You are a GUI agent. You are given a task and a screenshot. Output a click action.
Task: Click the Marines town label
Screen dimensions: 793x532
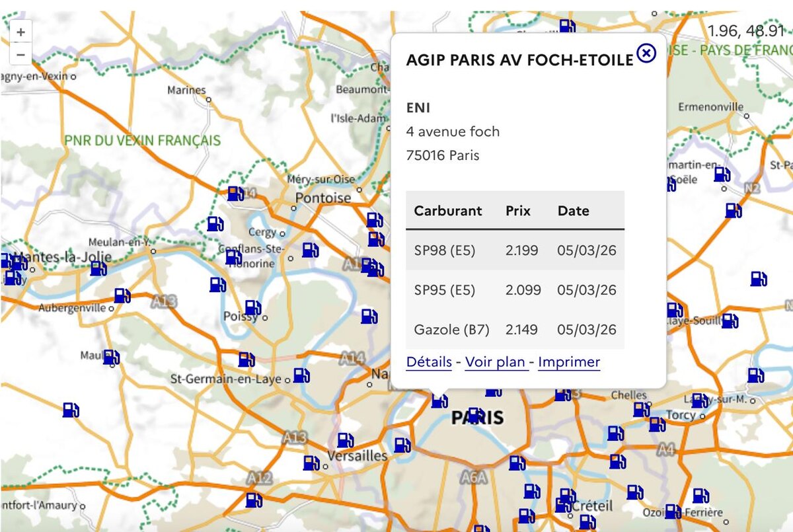tap(186, 90)
